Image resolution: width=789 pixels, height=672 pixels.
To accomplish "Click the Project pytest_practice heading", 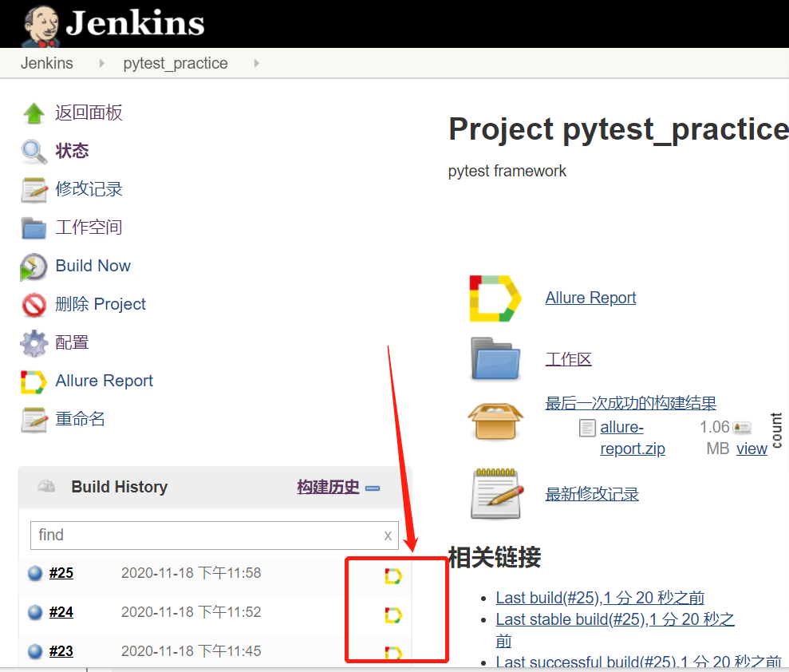I will click(618, 130).
